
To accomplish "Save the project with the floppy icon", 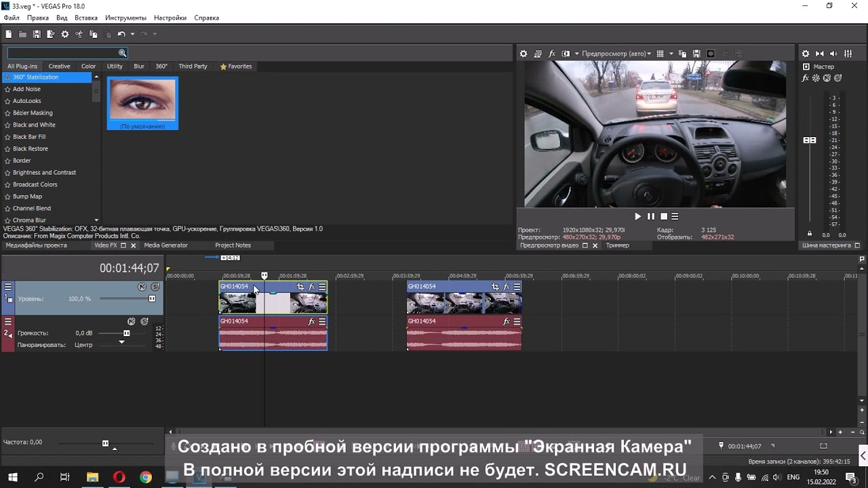I will [x=37, y=34].
